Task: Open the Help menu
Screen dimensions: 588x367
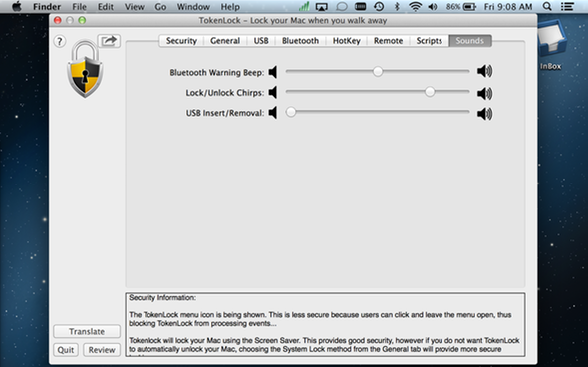Action: [230, 7]
